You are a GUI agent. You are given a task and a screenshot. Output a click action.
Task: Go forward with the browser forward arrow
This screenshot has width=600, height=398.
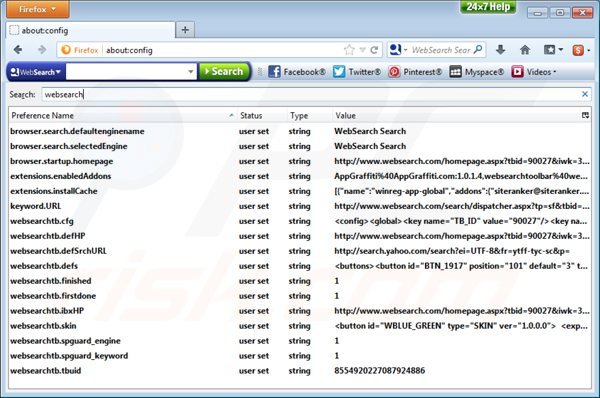pyautogui.click(x=42, y=50)
